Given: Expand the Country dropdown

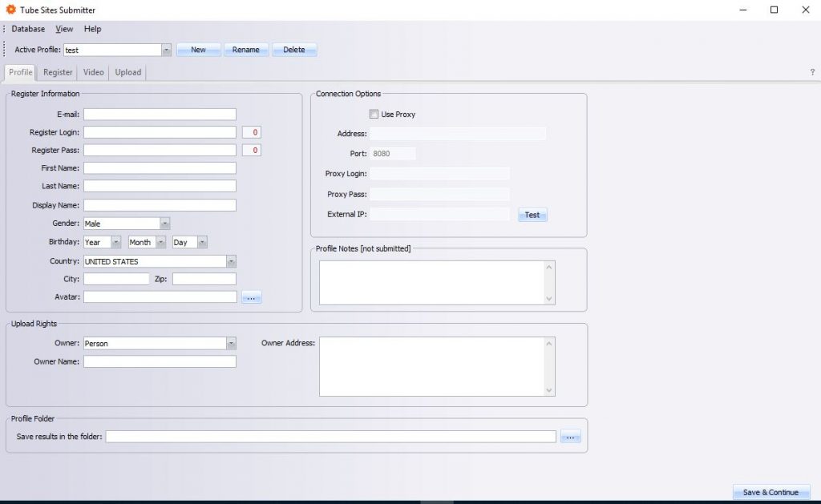Looking at the screenshot, I should (x=231, y=261).
